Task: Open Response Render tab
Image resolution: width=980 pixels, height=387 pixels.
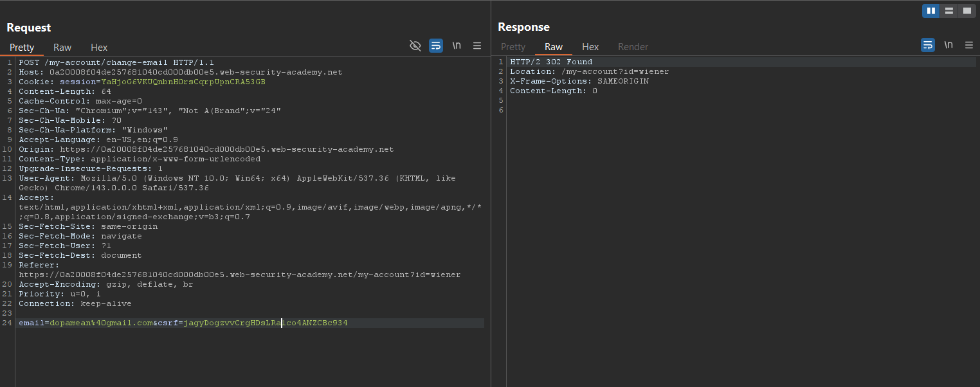Action: pyautogui.click(x=633, y=47)
